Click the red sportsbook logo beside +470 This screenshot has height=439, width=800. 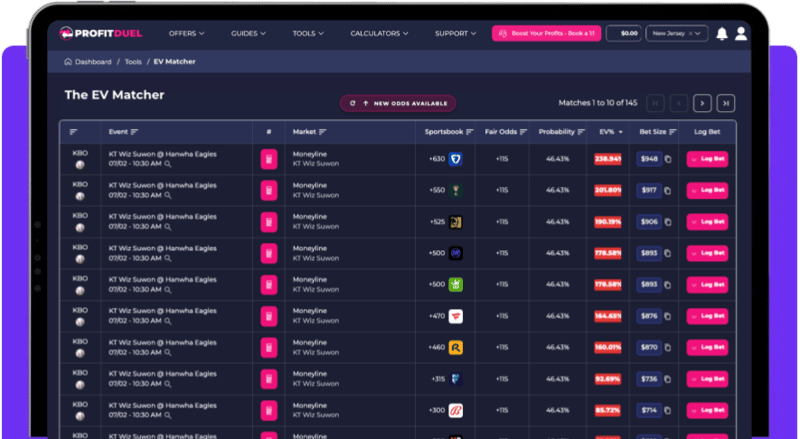[x=456, y=316]
